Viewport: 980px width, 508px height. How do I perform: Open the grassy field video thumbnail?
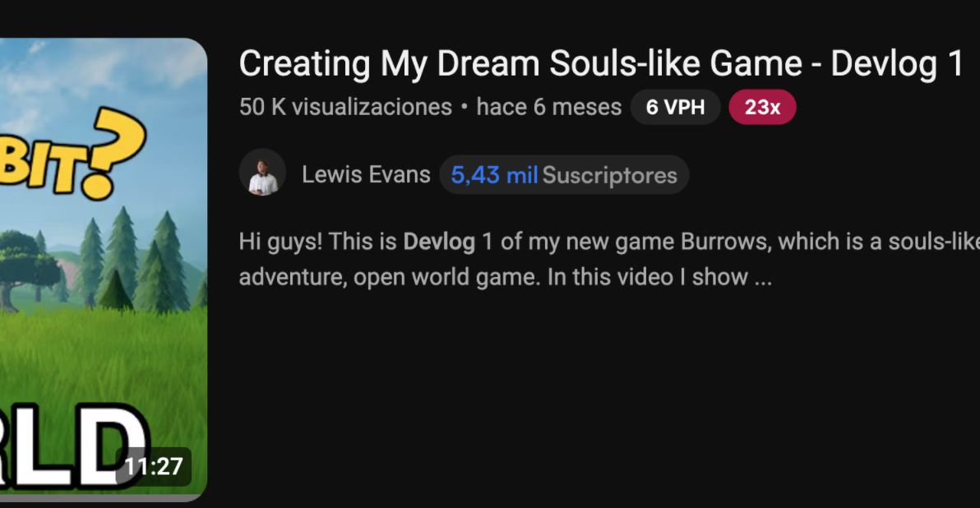[x=103, y=270]
